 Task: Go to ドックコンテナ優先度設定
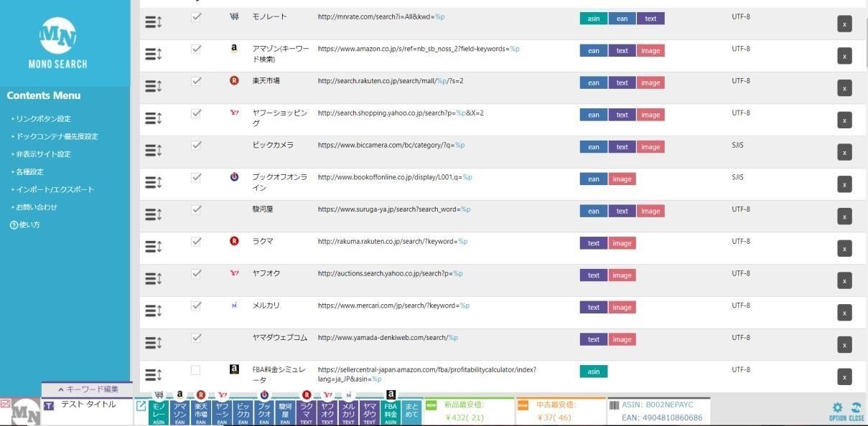tap(57, 136)
